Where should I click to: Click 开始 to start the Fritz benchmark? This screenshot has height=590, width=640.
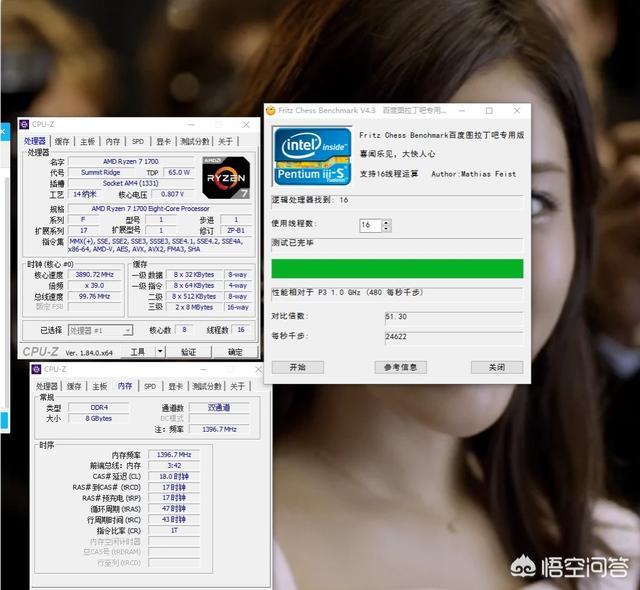(x=298, y=367)
